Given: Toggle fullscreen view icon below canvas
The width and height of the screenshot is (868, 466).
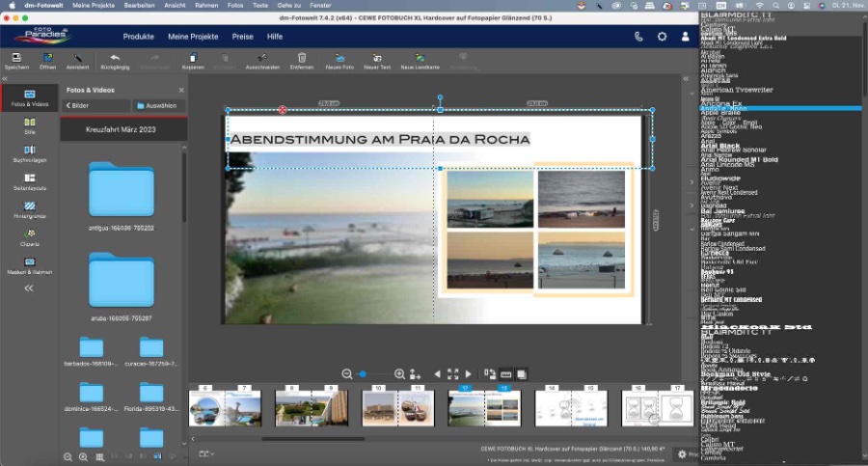Looking at the screenshot, I should pyautogui.click(x=452, y=373).
